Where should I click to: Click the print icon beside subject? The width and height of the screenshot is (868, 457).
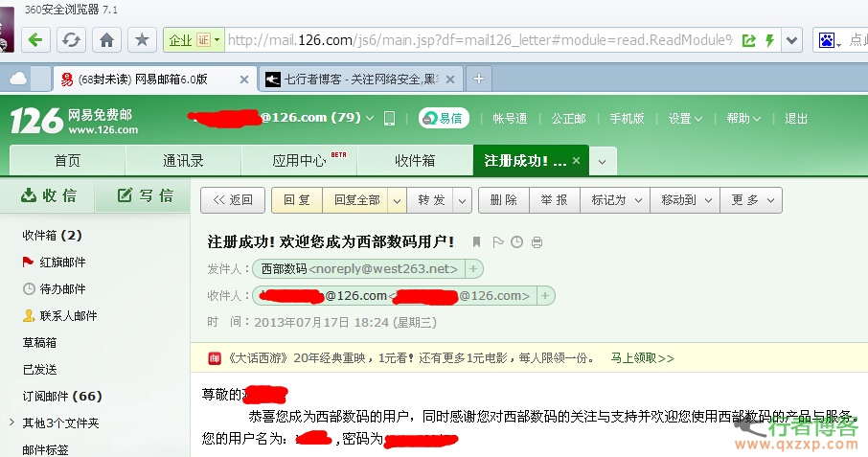pos(537,242)
